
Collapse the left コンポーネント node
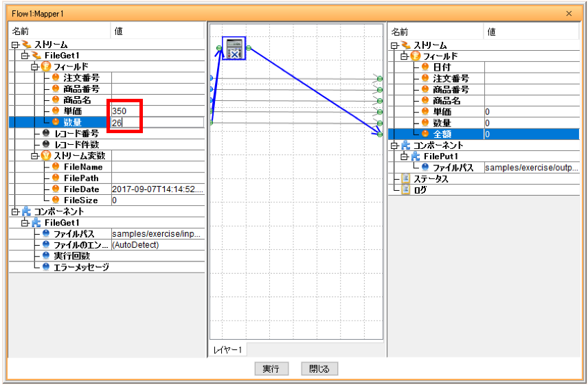[x=15, y=211]
